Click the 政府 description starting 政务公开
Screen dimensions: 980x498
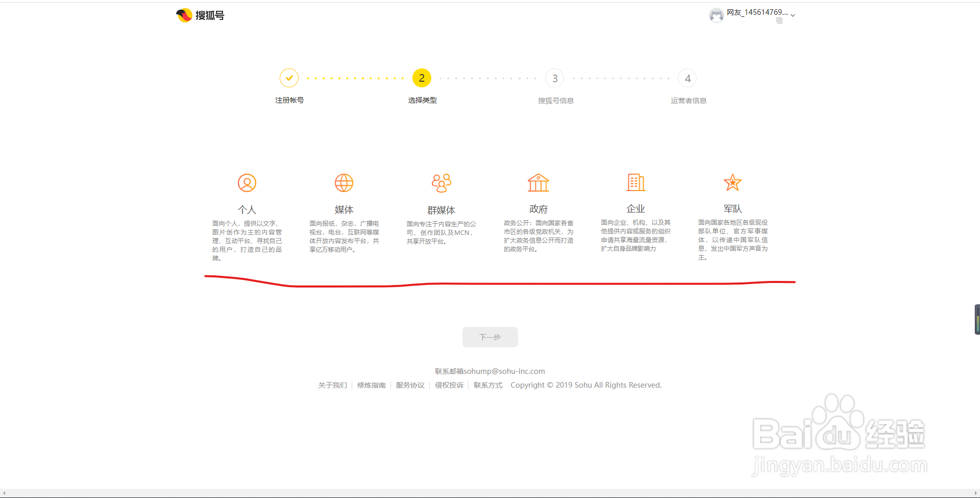pyautogui.click(x=538, y=236)
